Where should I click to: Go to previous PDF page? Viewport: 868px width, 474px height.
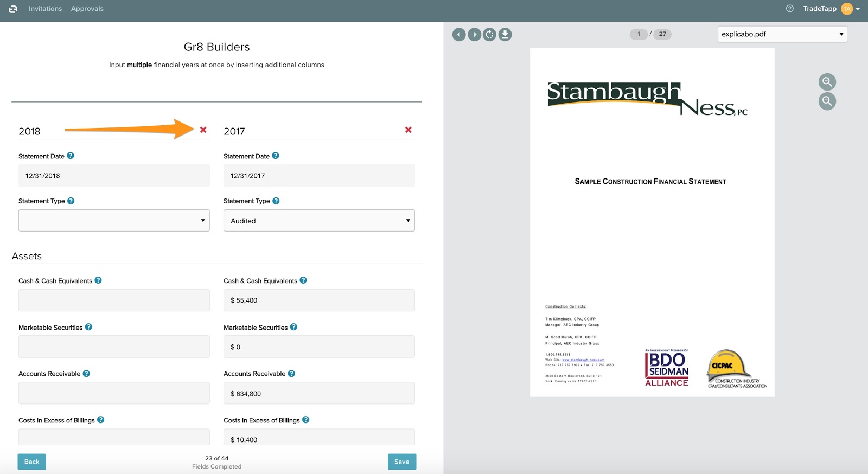[459, 35]
